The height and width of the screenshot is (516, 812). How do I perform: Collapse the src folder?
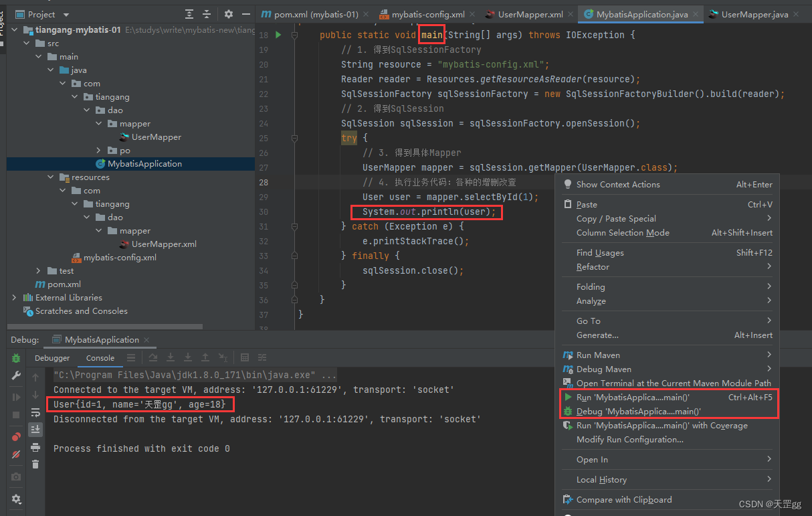(x=26, y=44)
